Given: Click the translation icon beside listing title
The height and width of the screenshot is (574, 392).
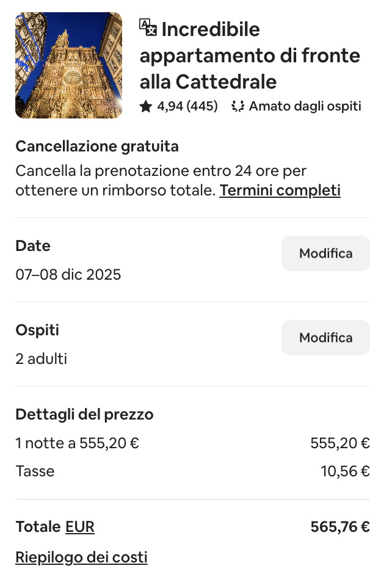Looking at the screenshot, I should pos(147,29).
